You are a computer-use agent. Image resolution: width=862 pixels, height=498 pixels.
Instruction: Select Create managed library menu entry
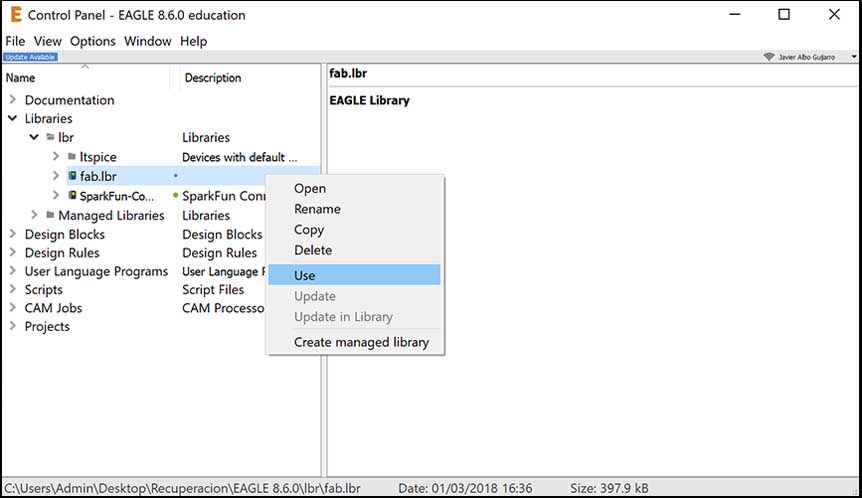pos(361,342)
